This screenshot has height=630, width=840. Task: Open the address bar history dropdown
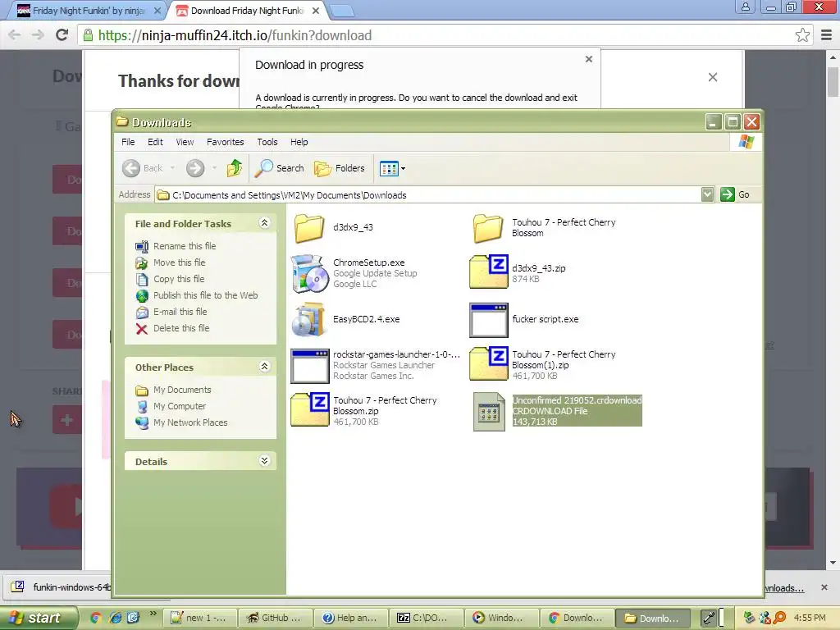[x=707, y=194]
